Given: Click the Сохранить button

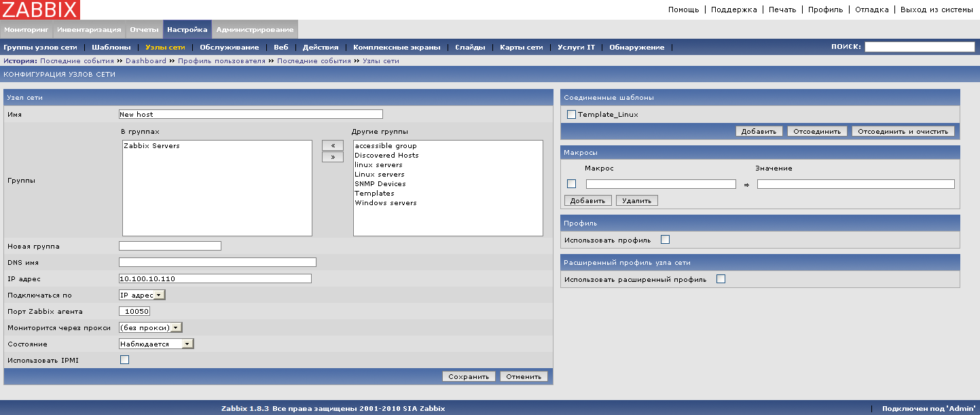Looking at the screenshot, I should point(469,376).
